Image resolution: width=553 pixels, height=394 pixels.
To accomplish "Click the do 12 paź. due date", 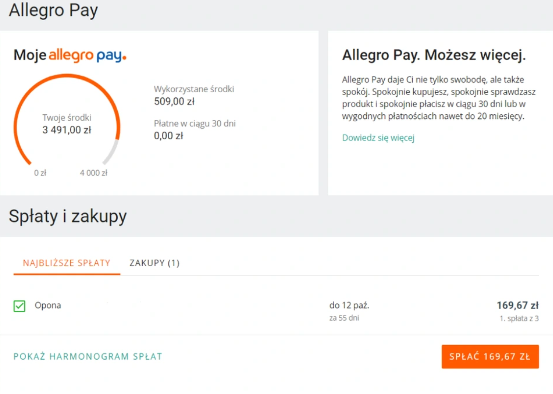I will pos(349,305).
